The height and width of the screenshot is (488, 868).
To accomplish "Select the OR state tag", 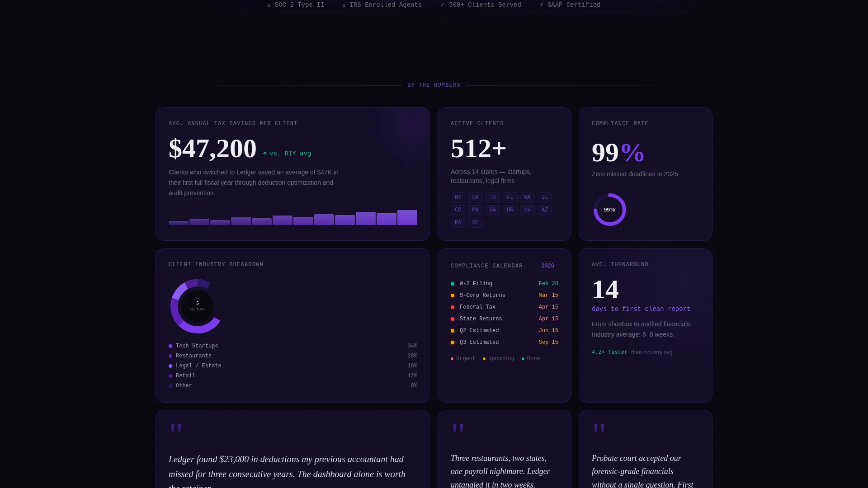I will pyautogui.click(x=510, y=210).
